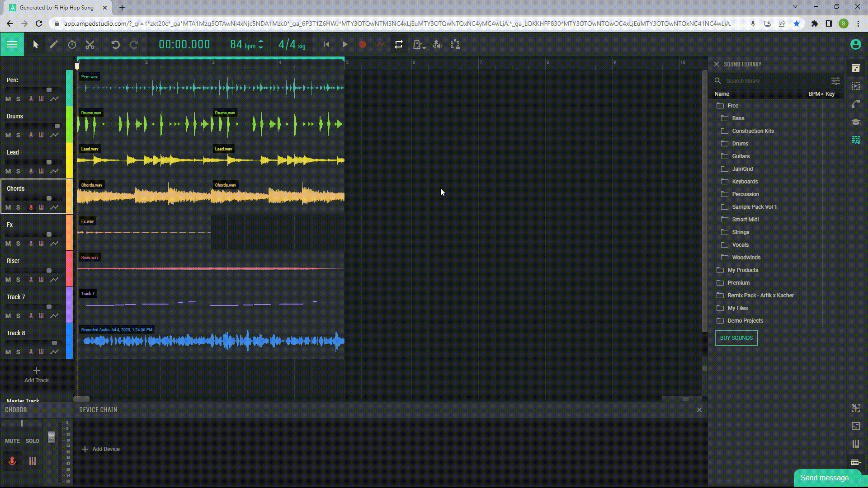Open the Sound Library panel menu

[x=835, y=80]
